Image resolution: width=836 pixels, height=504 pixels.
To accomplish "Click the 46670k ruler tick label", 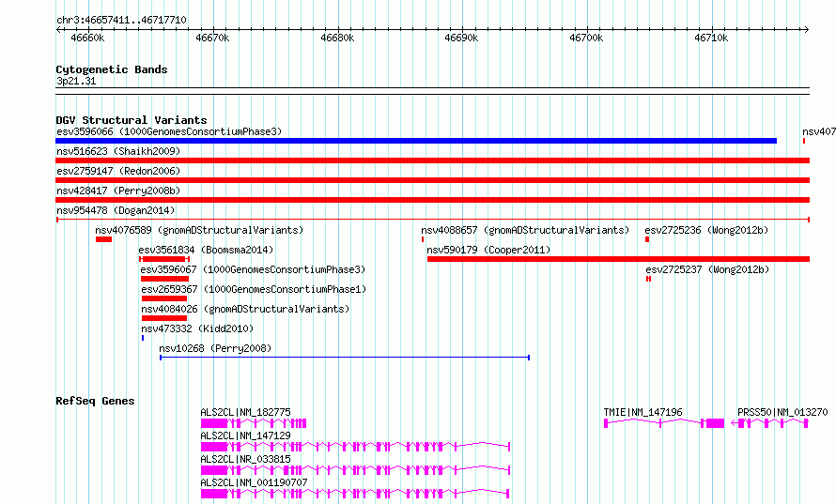I will coord(212,38).
